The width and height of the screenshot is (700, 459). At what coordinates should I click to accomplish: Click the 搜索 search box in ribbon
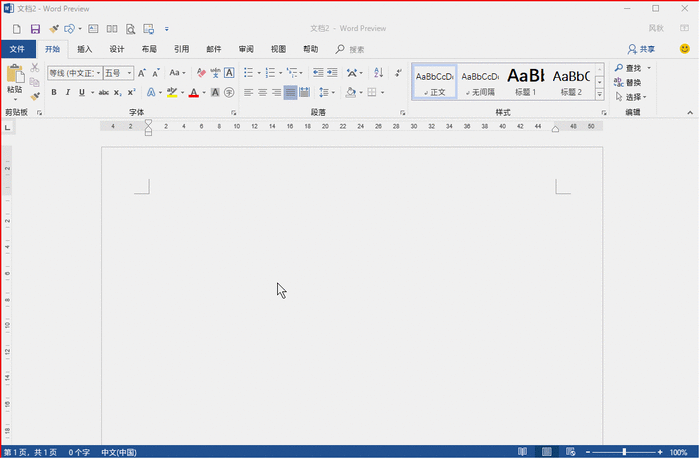[x=351, y=49]
